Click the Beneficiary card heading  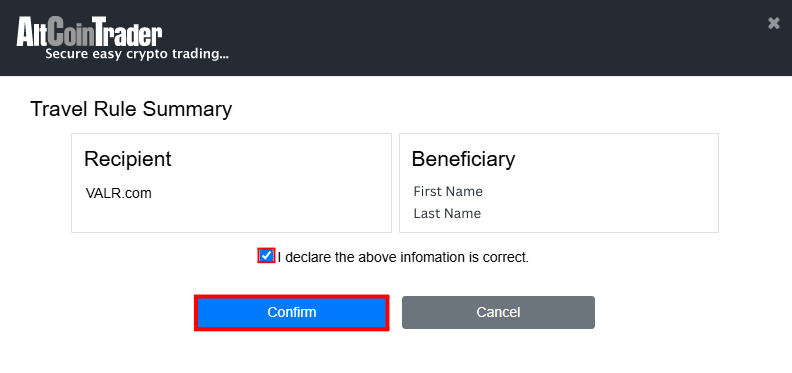[x=463, y=159]
